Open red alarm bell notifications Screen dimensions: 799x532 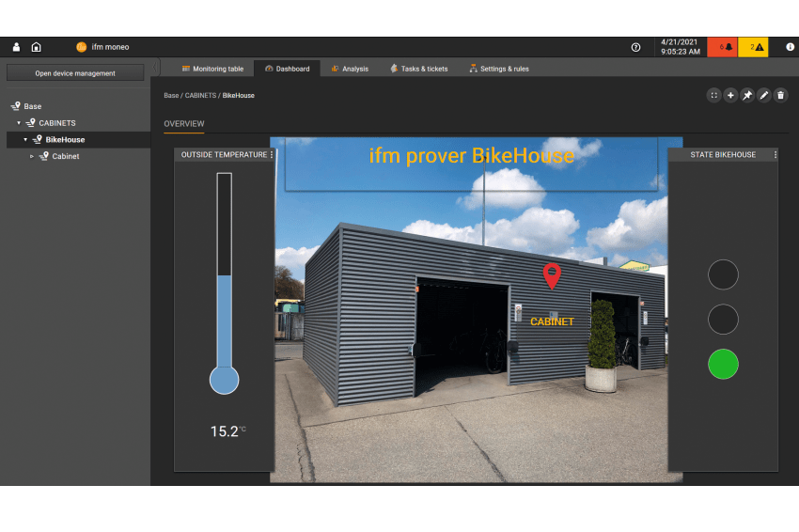pyautogui.click(x=722, y=47)
